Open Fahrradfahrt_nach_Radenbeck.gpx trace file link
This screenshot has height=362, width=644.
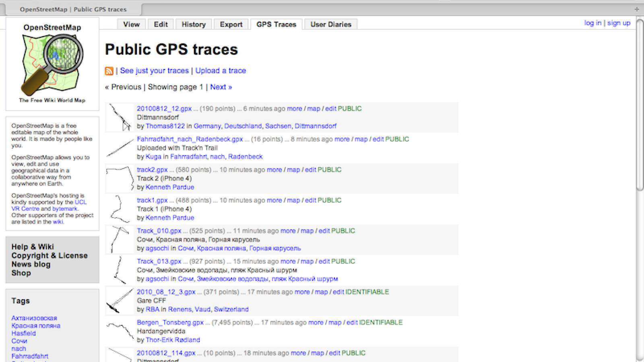coord(190,139)
